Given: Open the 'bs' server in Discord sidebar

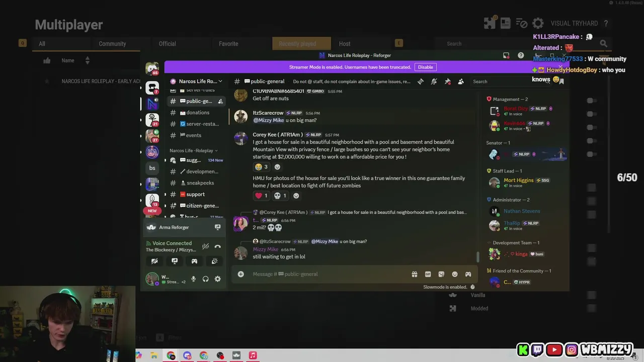Looking at the screenshot, I should [152, 168].
